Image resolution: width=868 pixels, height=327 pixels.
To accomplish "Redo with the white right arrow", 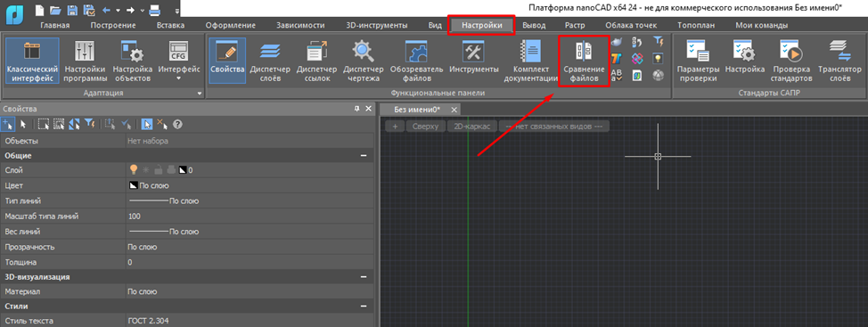I will [132, 10].
